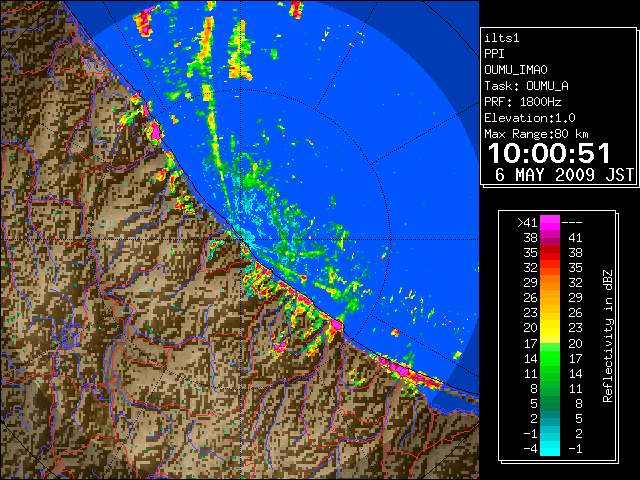Click the 10:00:51 timestamp
The image size is (640, 480).
pyautogui.click(x=549, y=153)
